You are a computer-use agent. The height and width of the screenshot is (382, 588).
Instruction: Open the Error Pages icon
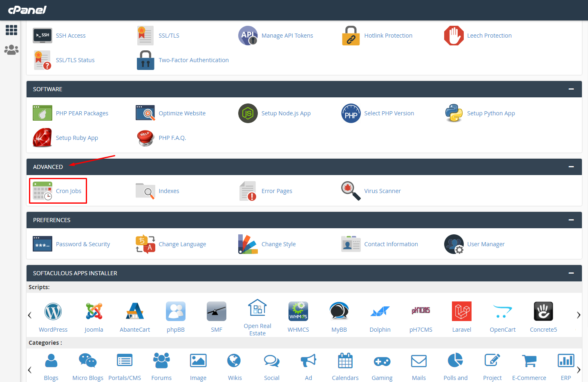248,191
